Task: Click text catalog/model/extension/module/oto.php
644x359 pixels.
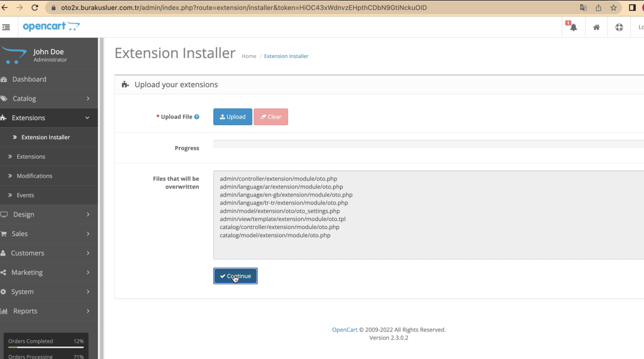Action: click(x=275, y=236)
